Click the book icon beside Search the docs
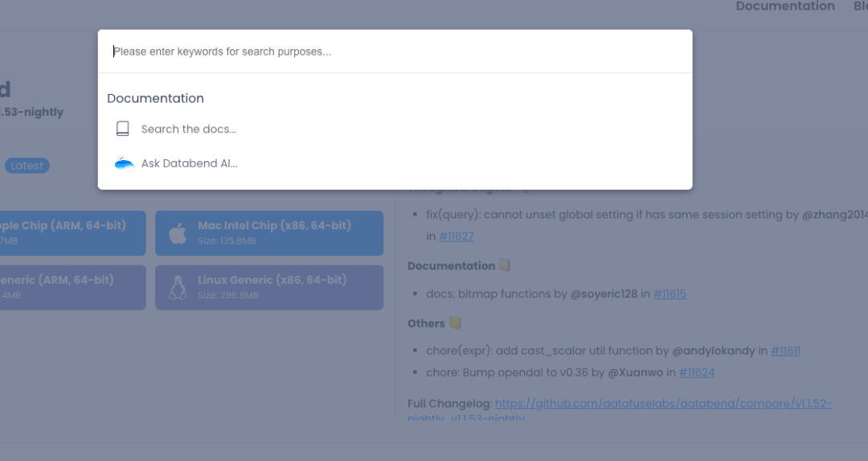This screenshot has height=461, width=868. tap(123, 129)
